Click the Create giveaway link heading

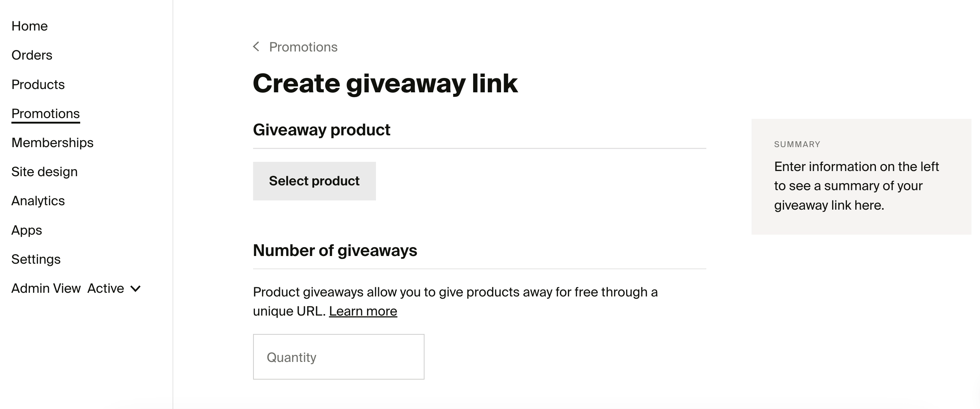[x=385, y=83]
